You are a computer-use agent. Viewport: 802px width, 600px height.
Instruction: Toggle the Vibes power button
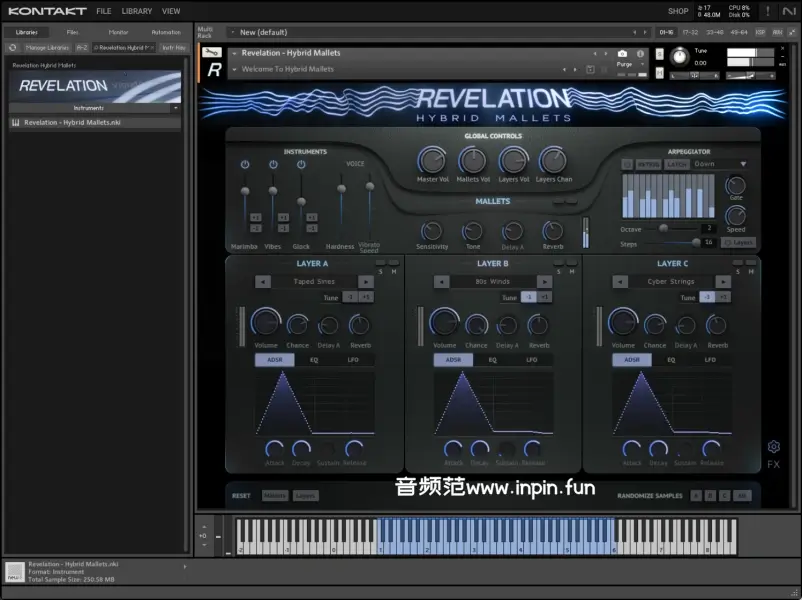273,164
